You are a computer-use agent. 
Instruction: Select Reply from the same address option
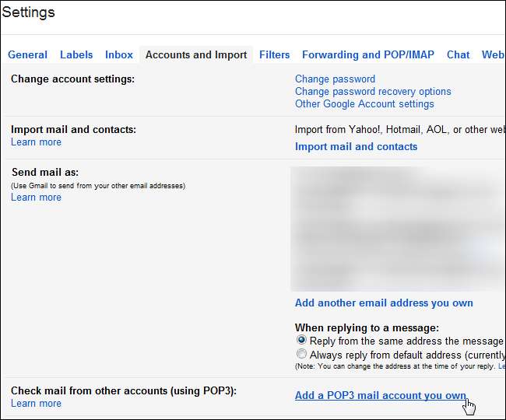pos(301,341)
